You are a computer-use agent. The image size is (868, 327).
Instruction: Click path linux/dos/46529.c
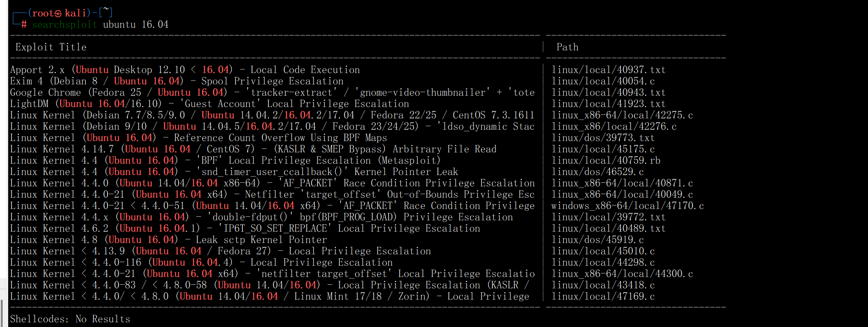[597, 172]
